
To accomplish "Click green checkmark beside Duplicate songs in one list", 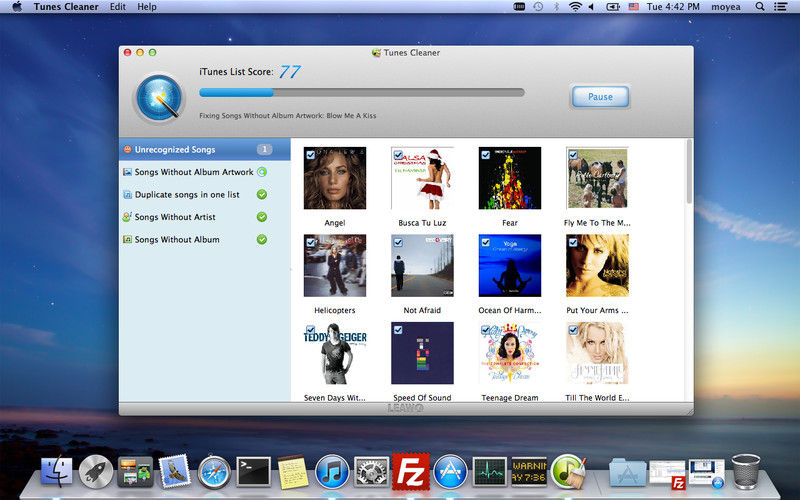I will [262, 194].
